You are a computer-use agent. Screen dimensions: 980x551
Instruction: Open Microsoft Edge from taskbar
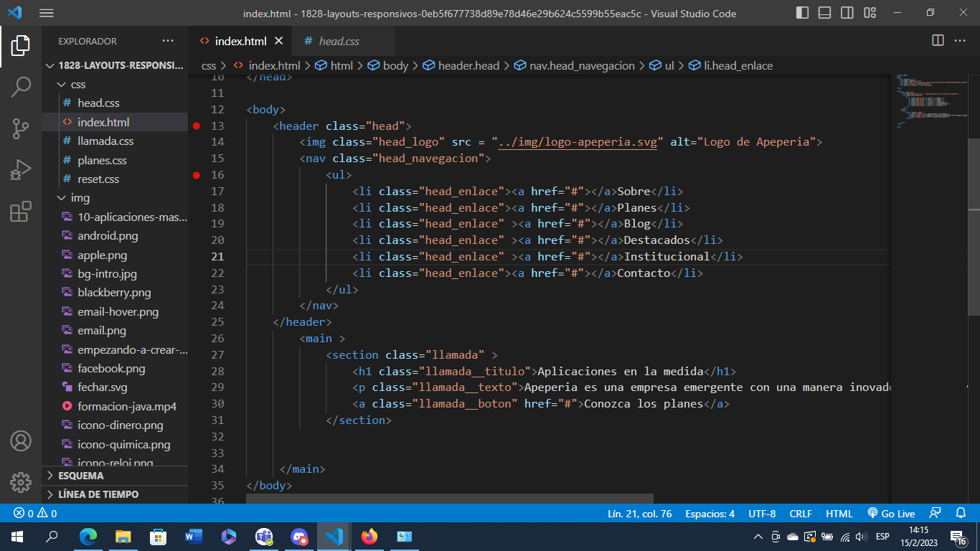click(x=88, y=536)
